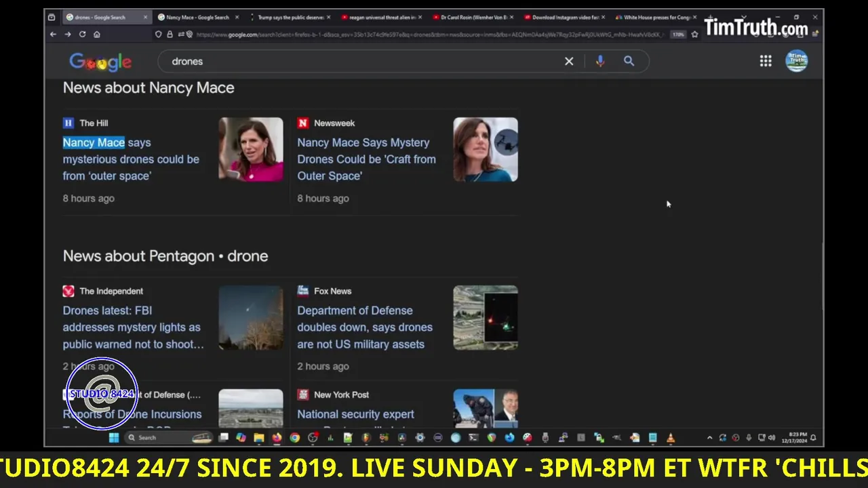
Task: Clear the search box with the X icon
Action: pos(569,61)
